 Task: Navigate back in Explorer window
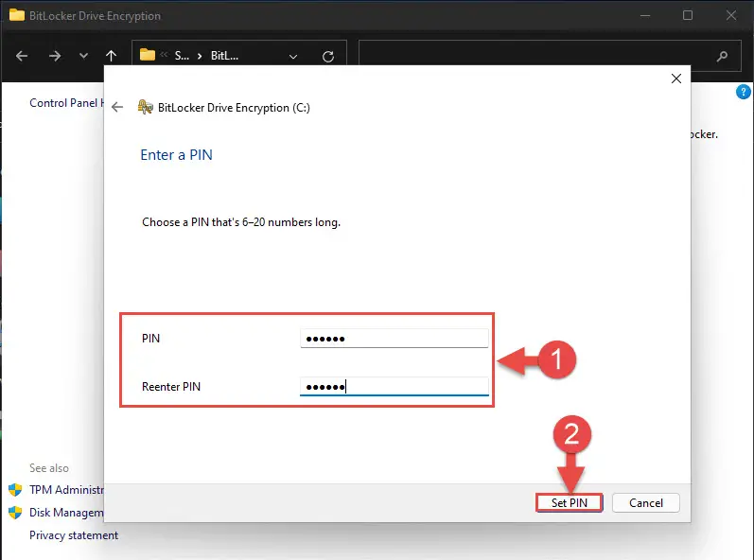click(22, 56)
